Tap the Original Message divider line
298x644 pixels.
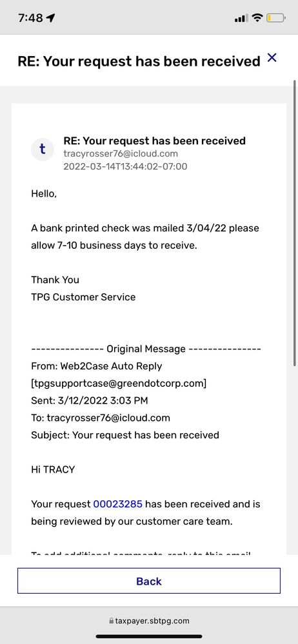146,349
